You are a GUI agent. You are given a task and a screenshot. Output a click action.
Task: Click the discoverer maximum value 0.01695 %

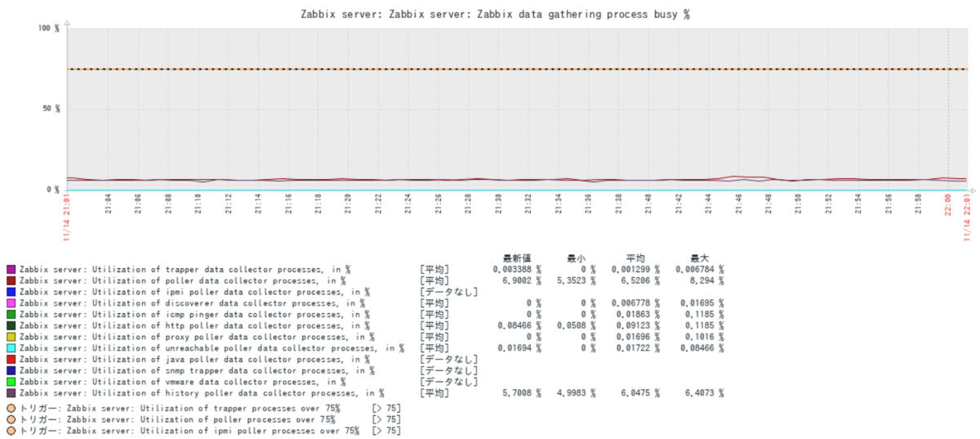coord(702,302)
